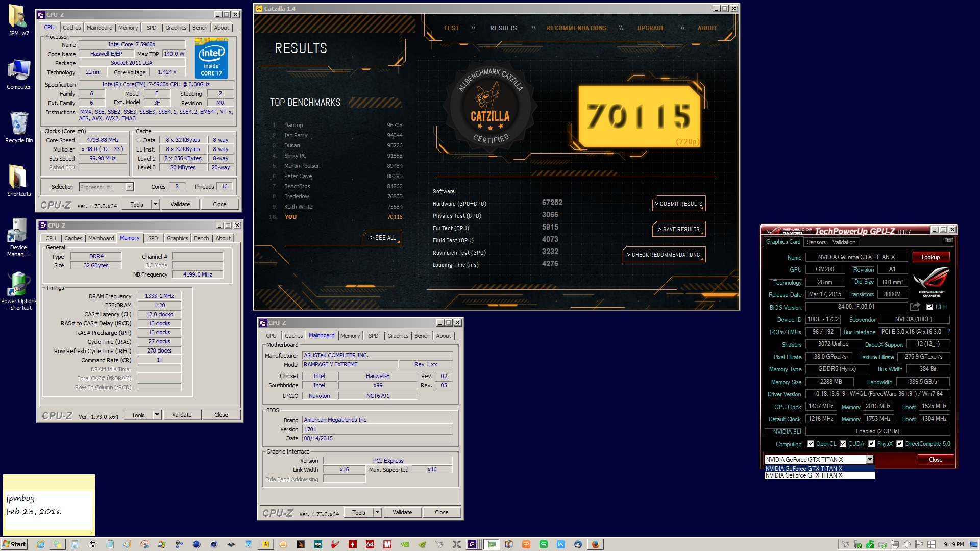Expand Tools arrow in CPU-Z CPU window
The height and width of the screenshot is (551, 980).
[156, 204]
